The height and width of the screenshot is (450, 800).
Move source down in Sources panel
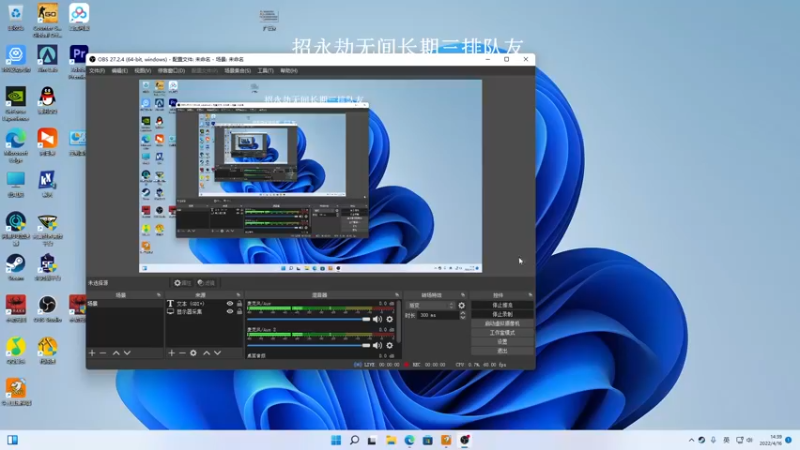pos(217,353)
